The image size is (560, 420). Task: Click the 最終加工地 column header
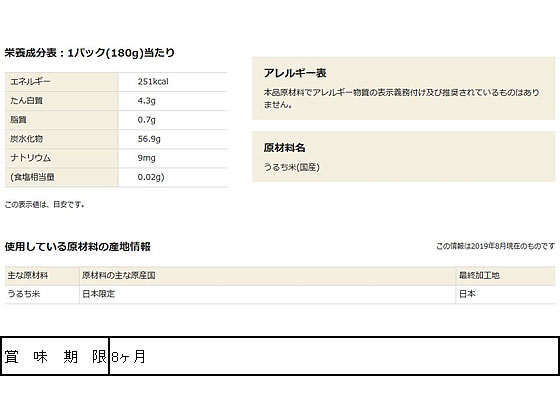click(479, 276)
